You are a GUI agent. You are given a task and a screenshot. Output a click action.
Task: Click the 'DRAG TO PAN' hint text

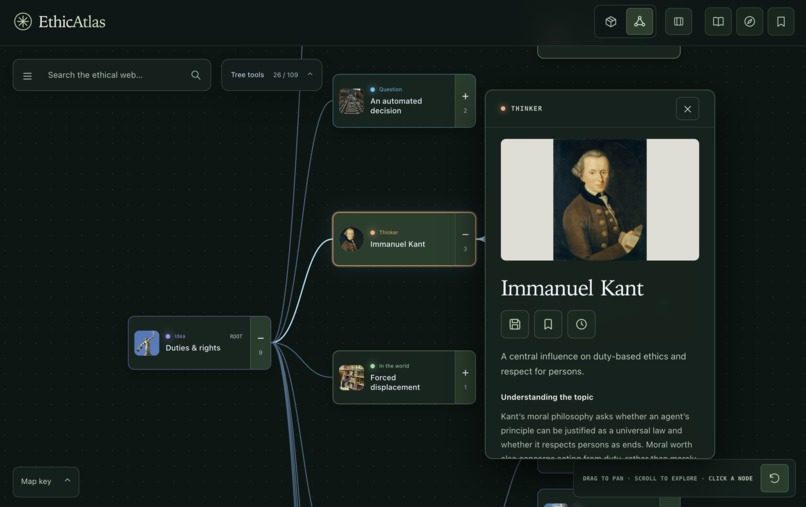click(x=603, y=478)
